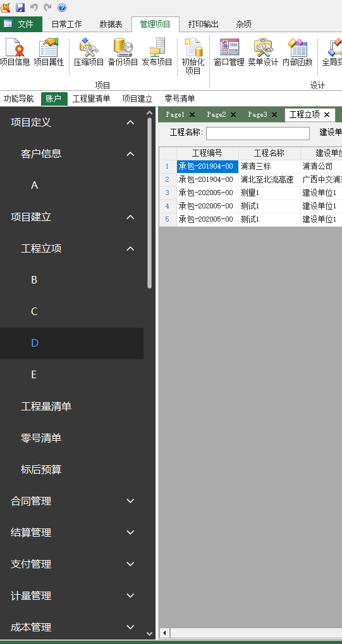Save using the floppy disk icon

point(20,8)
